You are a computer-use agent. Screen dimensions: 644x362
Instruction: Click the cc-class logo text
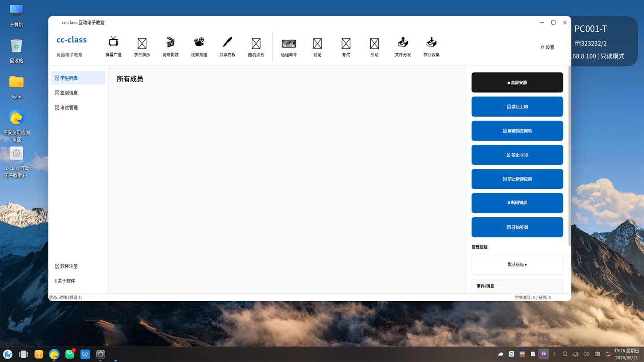(72, 40)
